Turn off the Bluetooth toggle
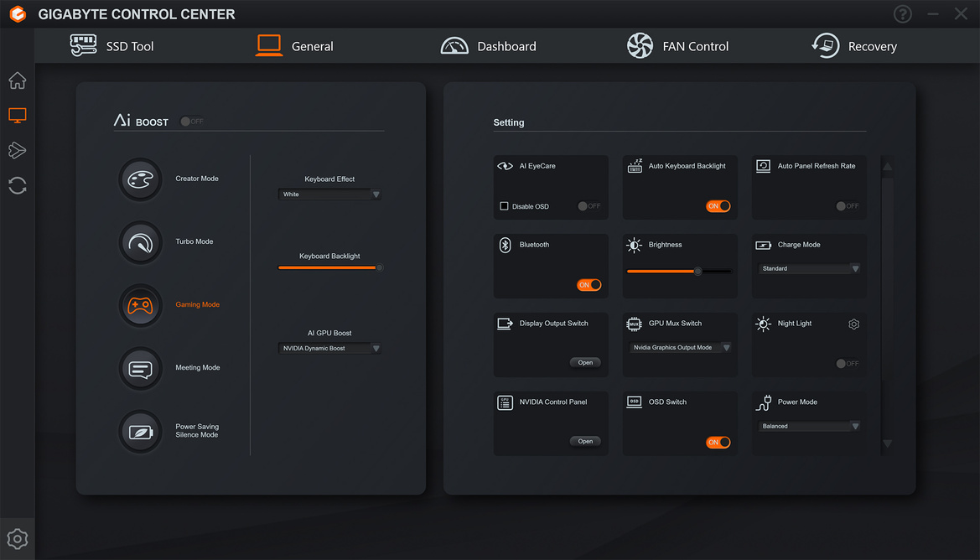Screen dimensions: 980x560 pos(589,285)
